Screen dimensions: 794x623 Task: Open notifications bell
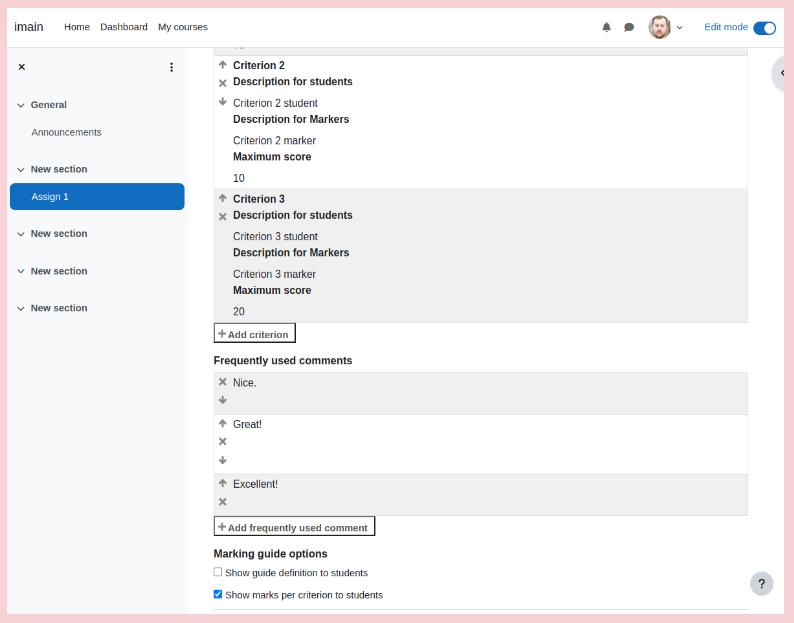(x=606, y=27)
